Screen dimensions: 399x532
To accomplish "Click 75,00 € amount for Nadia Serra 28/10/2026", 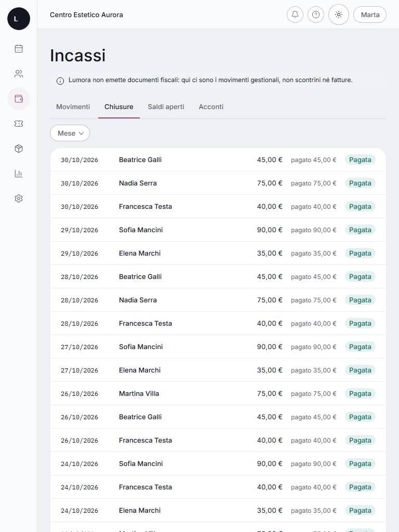I will [270, 300].
